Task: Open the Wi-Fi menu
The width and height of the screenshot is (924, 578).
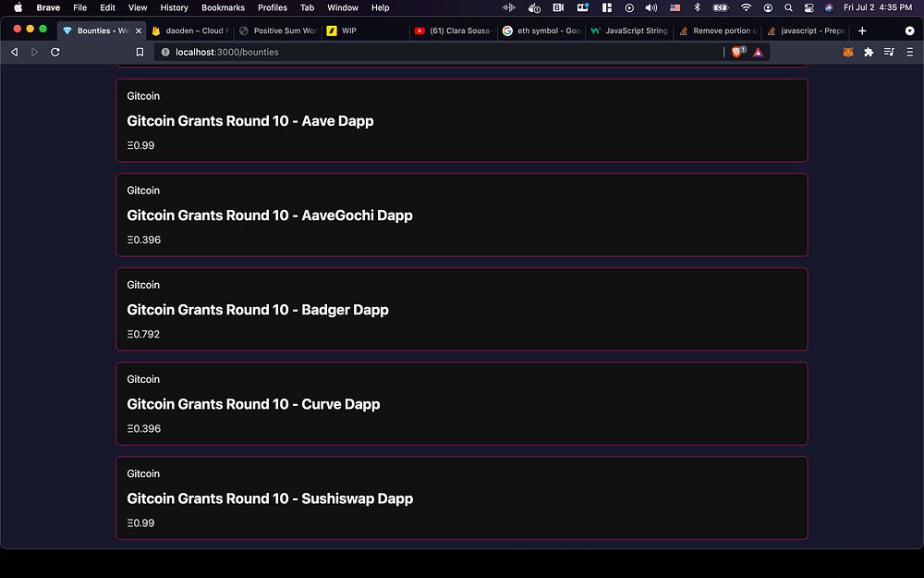Action: coord(746,7)
